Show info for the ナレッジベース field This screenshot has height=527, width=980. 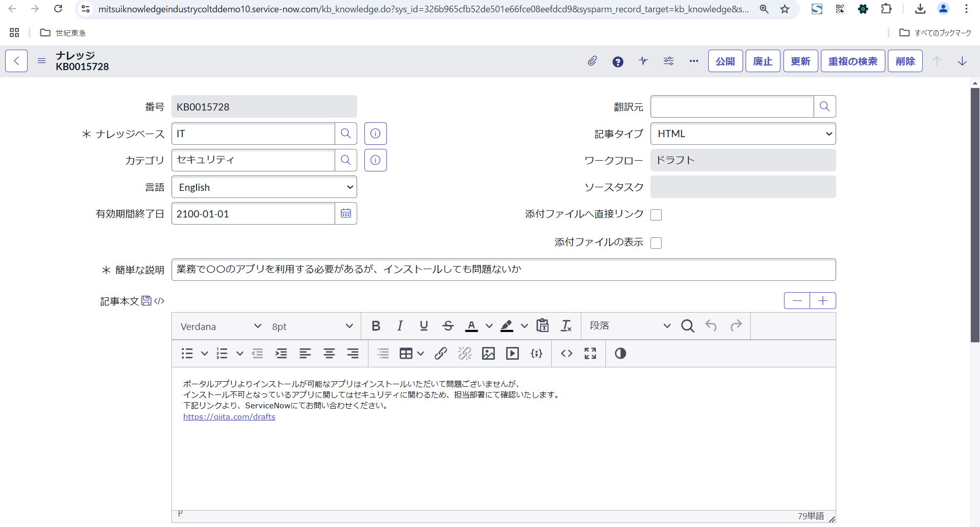tap(376, 134)
